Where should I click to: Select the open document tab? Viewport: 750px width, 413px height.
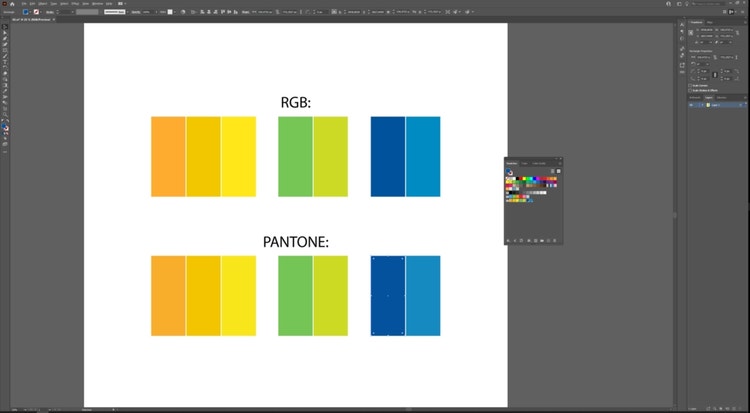pyautogui.click(x=31, y=20)
